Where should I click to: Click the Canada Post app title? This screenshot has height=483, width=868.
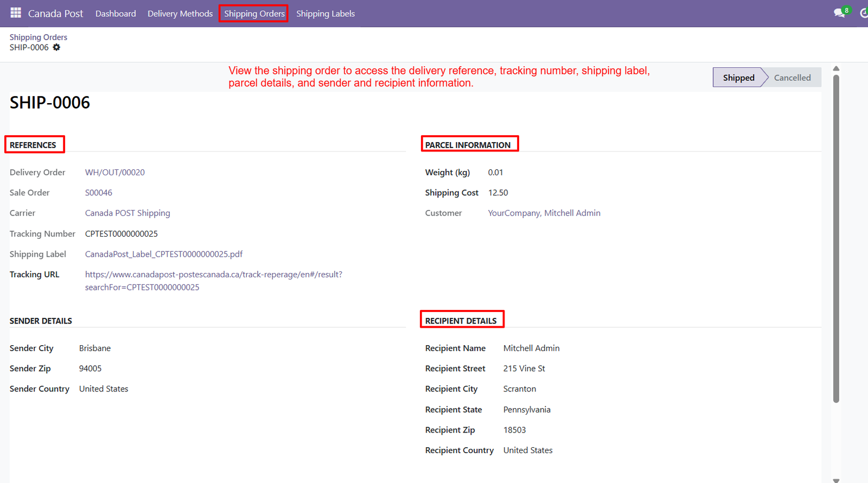(x=56, y=14)
